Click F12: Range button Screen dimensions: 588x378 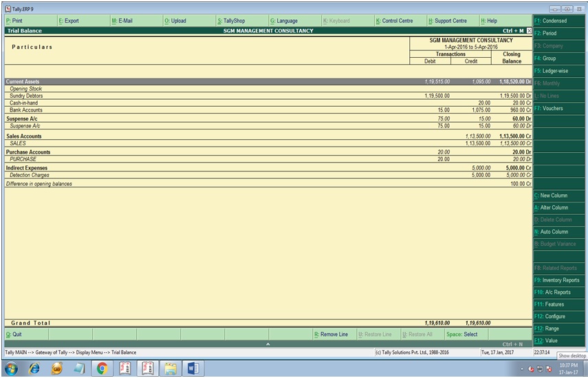pos(558,329)
